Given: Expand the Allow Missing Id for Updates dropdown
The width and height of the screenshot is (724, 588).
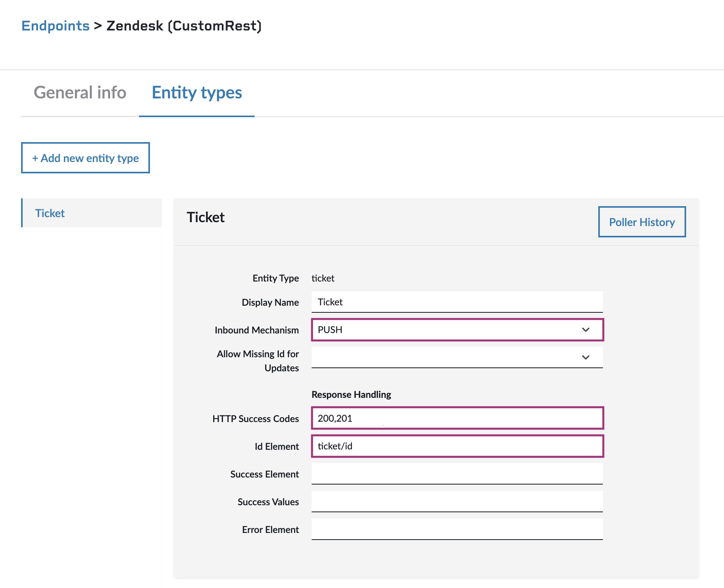Looking at the screenshot, I should 457,357.
